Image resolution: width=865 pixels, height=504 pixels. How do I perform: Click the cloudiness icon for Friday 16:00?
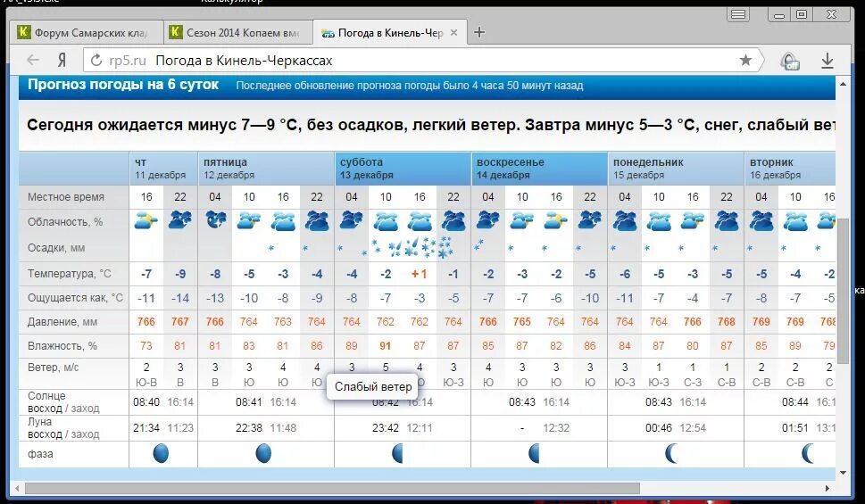click(283, 222)
